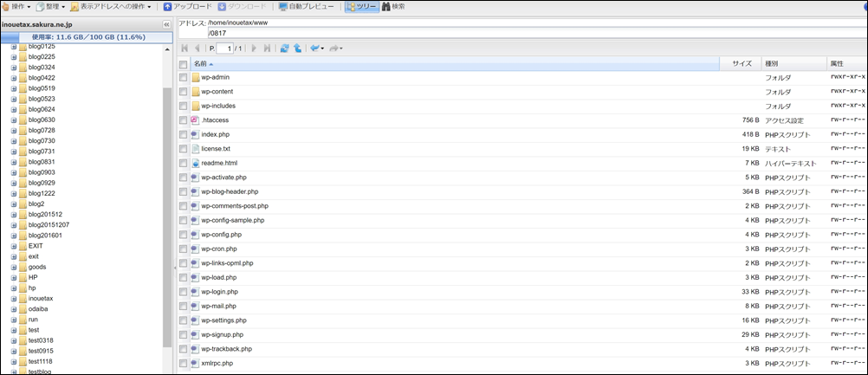868x375 pixels.
Task: Select the wp-config-sample.php file name
Action: pos(233,220)
